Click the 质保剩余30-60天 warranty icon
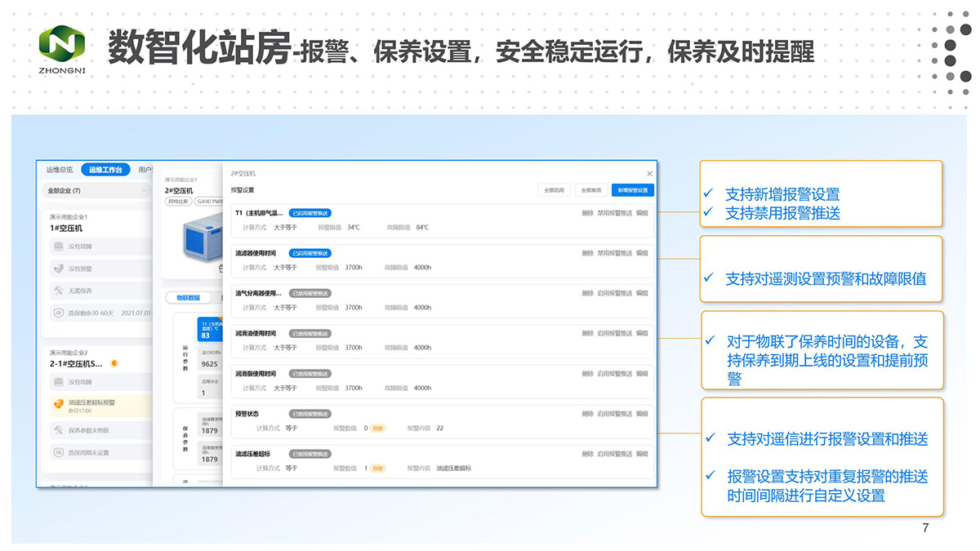This screenshot has height=551, width=980. point(58,312)
